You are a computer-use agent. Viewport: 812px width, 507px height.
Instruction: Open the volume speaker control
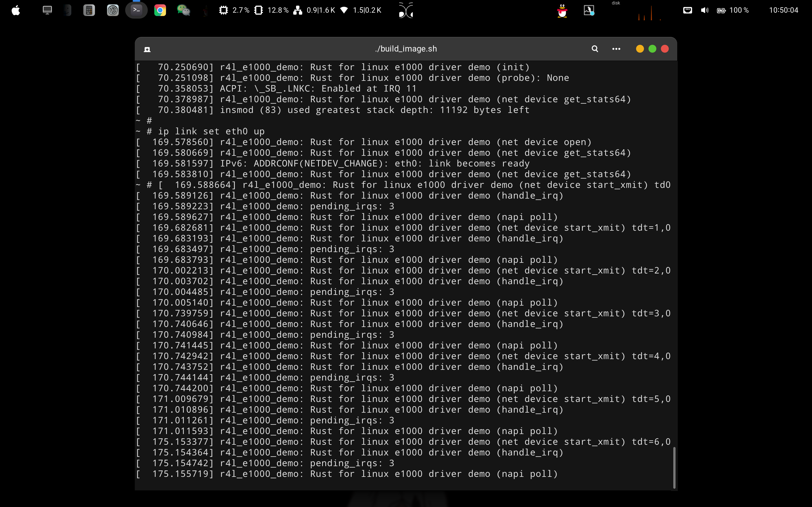704,10
